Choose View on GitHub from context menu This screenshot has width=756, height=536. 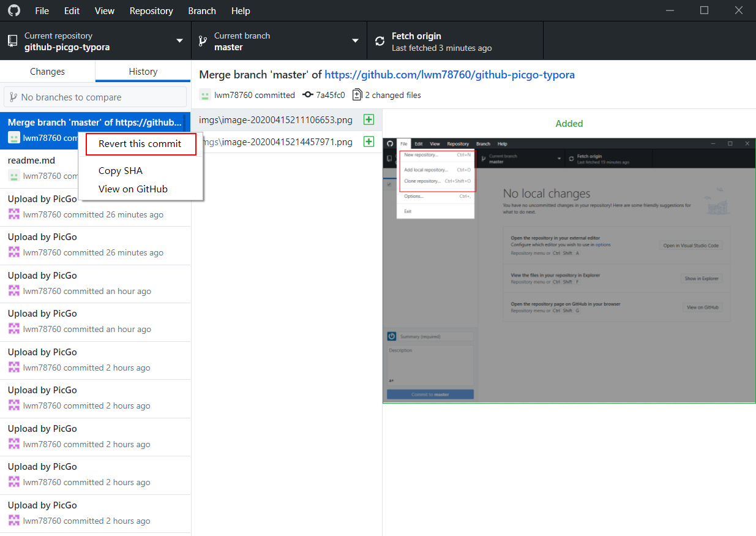click(x=133, y=189)
